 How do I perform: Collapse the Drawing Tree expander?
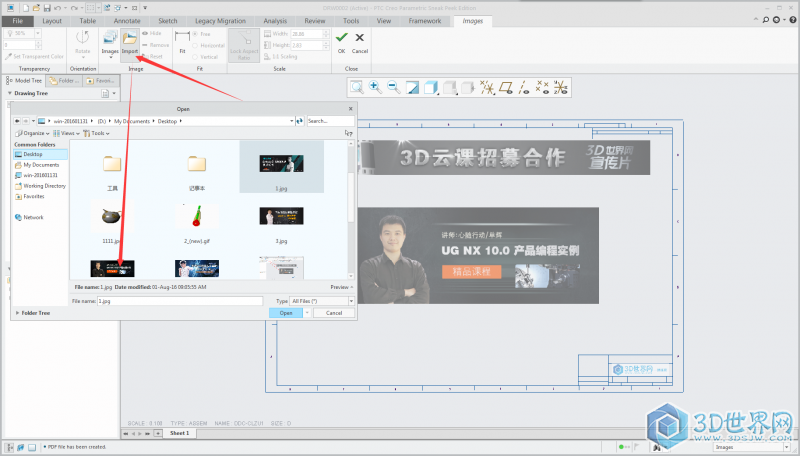[10, 93]
